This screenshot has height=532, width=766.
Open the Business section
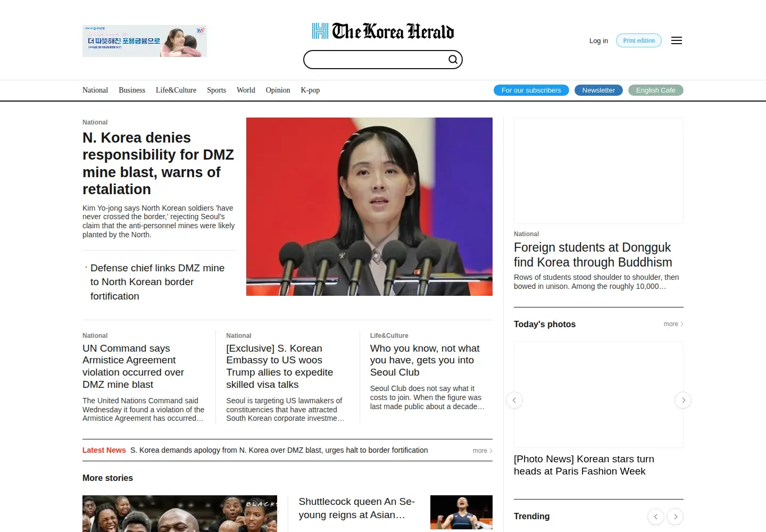tap(132, 90)
